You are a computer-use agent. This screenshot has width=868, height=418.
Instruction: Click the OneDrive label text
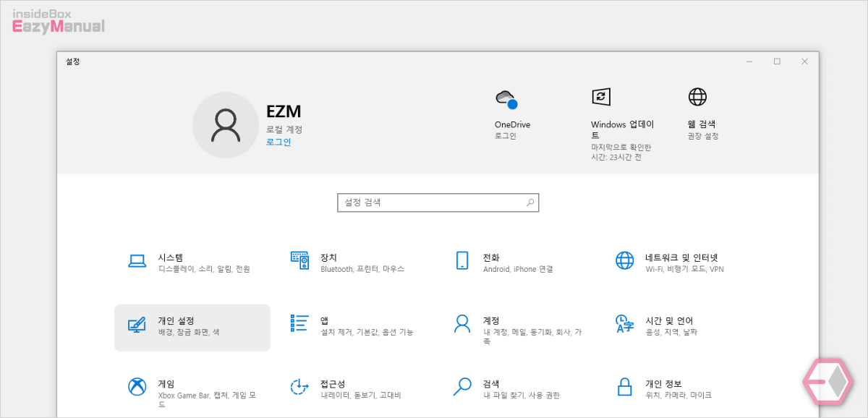pyautogui.click(x=512, y=124)
